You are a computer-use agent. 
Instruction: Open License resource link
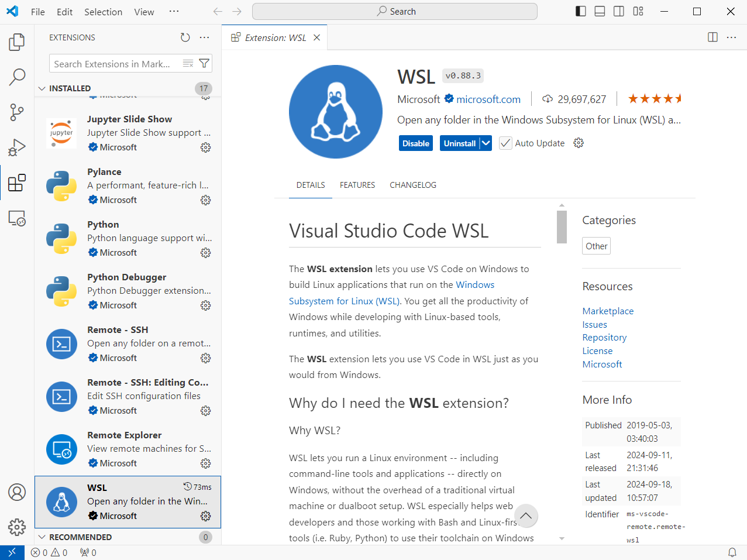pyautogui.click(x=597, y=351)
